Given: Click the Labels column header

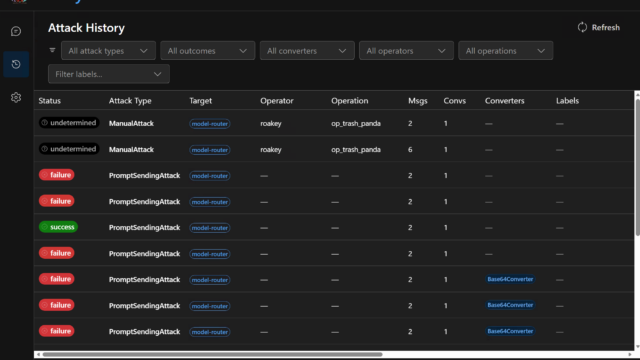Looking at the screenshot, I should tap(567, 101).
